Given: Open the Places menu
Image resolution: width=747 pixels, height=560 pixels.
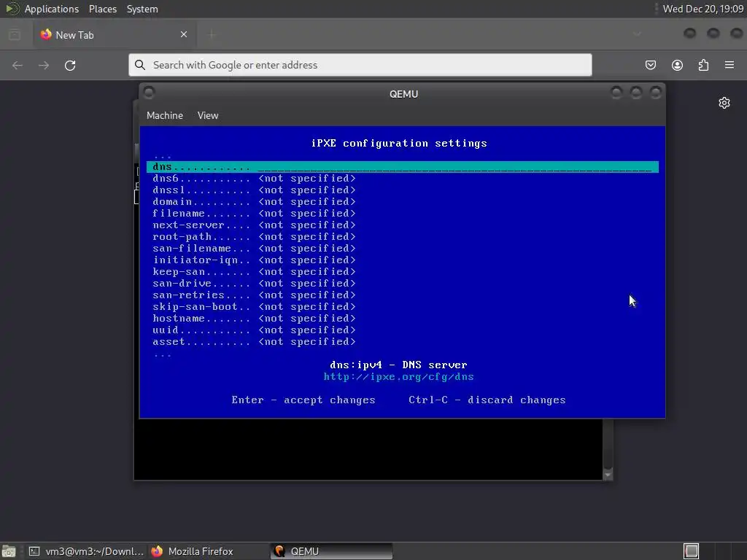Looking at the screenshot, I should coord(103,9).
